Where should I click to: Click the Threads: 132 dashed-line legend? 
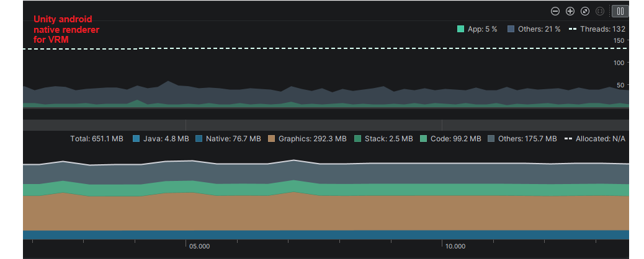597,29
